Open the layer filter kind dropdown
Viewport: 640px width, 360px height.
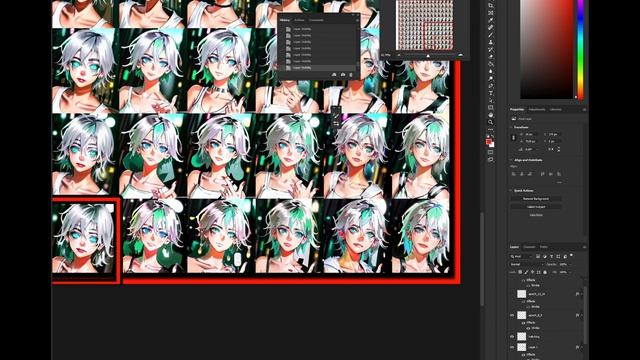520,256
